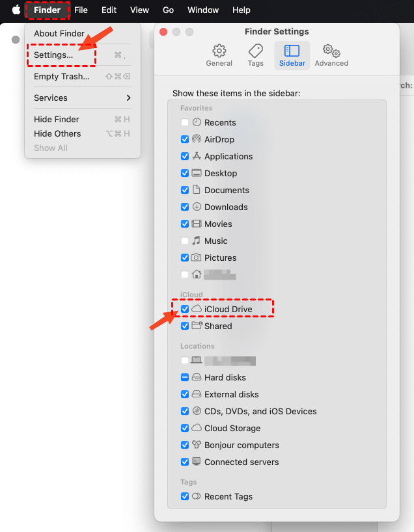Screen dimensions: 414x532
Task: Choose Settings… from the Finder menu
Action: point(53,55)
